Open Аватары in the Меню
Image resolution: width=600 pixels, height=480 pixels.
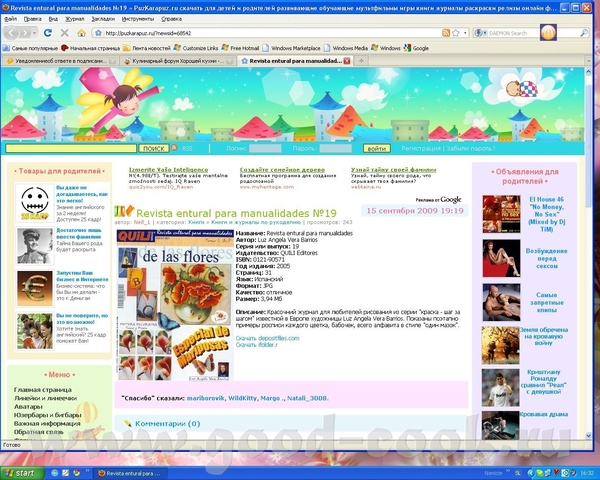[28, 407]
